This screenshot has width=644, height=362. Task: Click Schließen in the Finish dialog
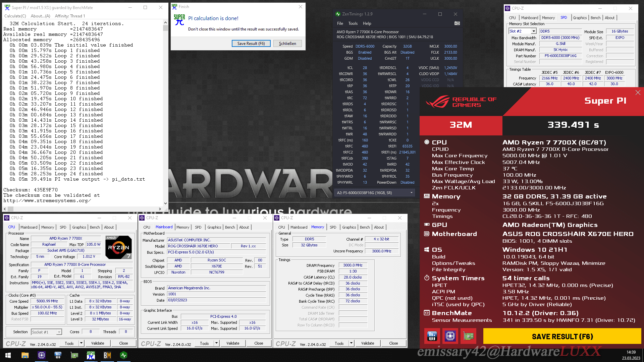287,44
